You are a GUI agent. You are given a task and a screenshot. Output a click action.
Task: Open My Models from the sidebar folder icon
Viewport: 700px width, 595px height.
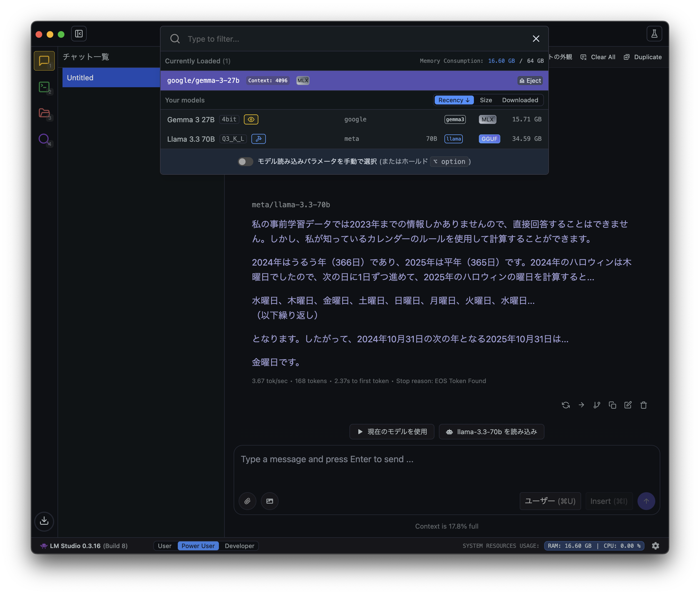[x=44, y=113]
